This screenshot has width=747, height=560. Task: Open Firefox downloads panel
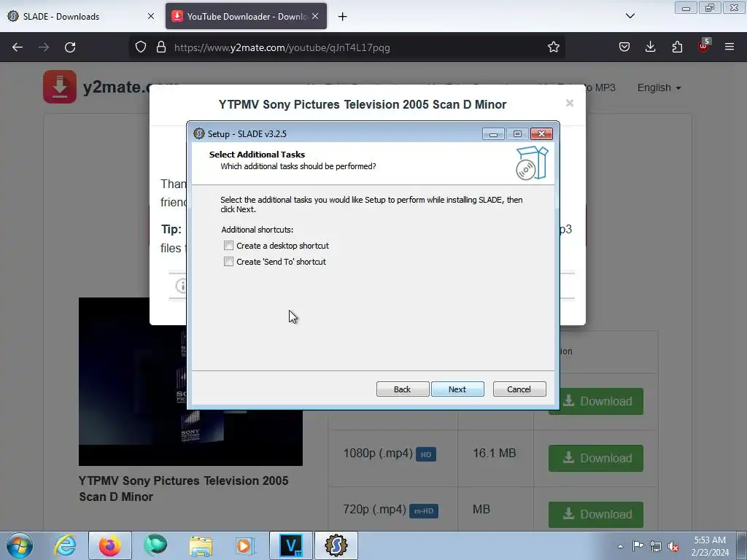click(x=650, y=47)
